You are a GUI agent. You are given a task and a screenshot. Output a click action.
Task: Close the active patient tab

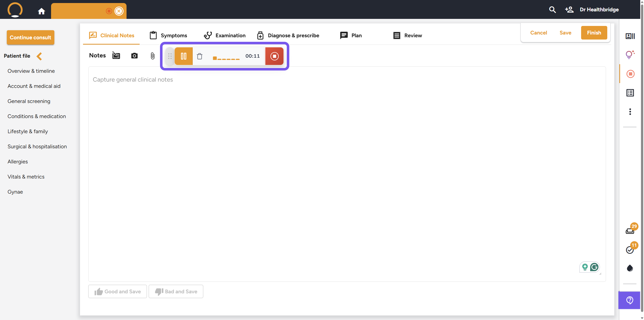[x=119, y=11]
